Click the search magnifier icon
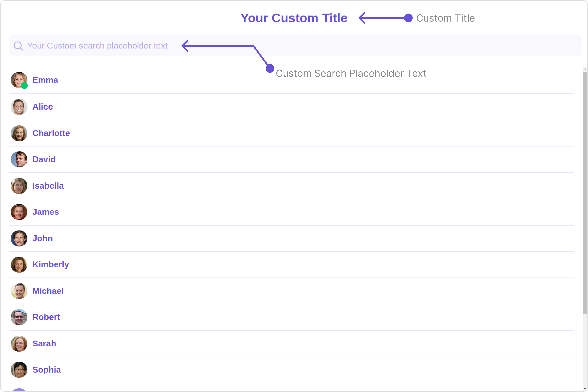Screen dimensions: 588x392 point(18,46)
